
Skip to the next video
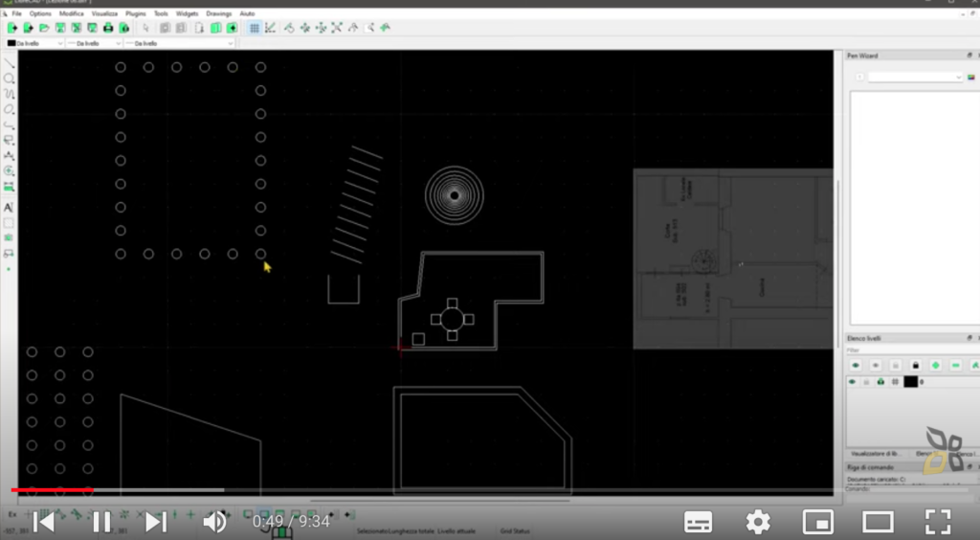coord(156,521)
